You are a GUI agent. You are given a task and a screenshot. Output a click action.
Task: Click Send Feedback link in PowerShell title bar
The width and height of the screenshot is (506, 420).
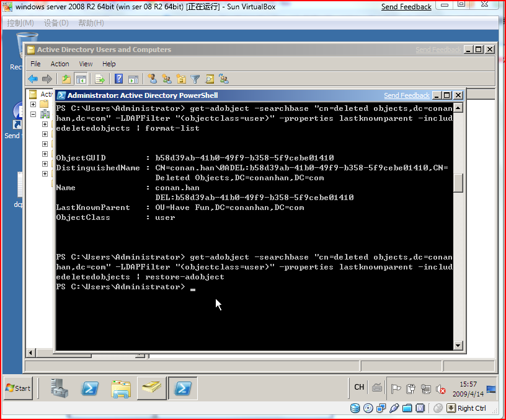pos(407,95)
